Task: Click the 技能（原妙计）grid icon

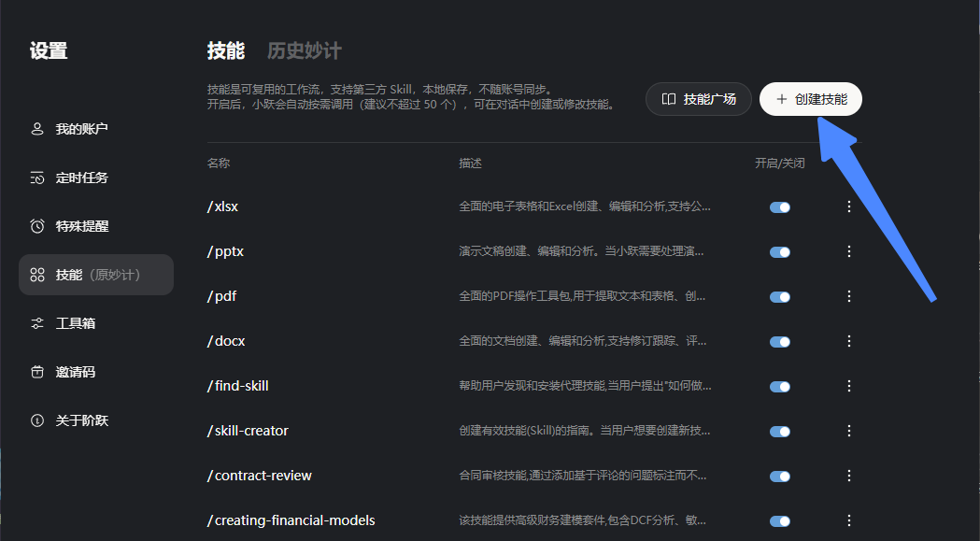Action: click(39, 274)
